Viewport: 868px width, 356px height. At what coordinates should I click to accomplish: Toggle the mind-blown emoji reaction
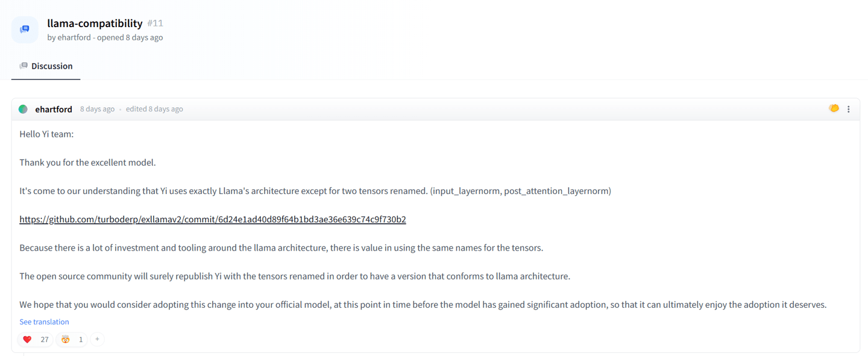point(72,339)
